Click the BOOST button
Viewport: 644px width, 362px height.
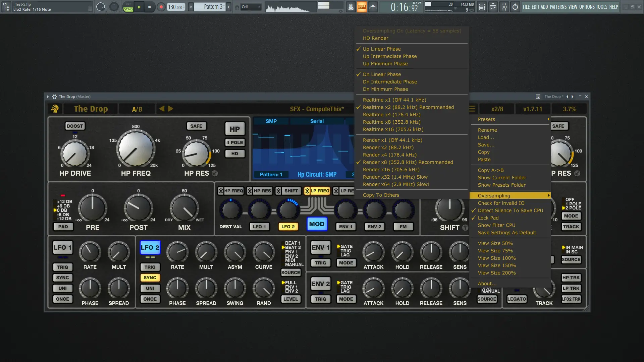pyautogui.click(x=75, y=126)
